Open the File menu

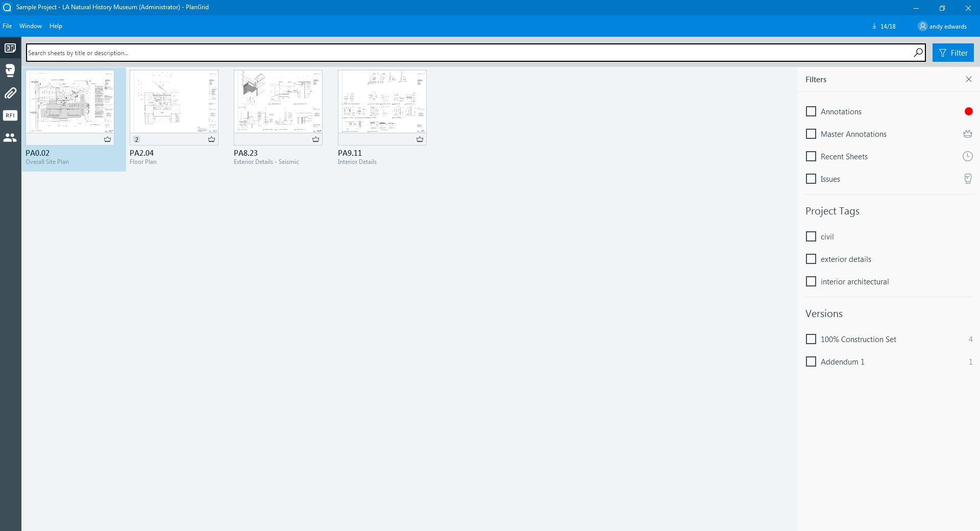click(x=7, y=26)
